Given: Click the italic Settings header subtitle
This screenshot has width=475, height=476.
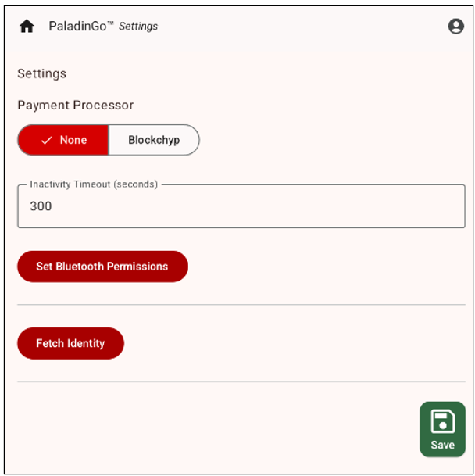Looking at the screenshot, I should coord(138,27).
